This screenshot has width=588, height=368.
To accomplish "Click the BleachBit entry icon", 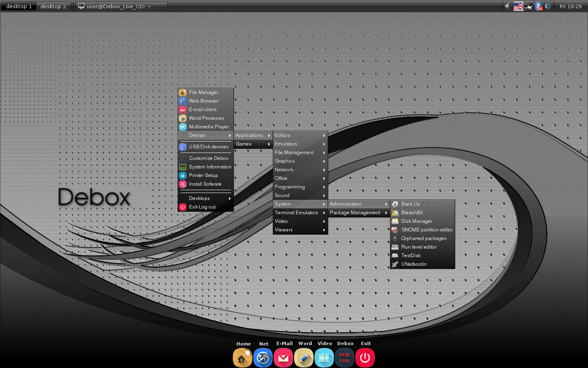I will click(x=395, y=213).
